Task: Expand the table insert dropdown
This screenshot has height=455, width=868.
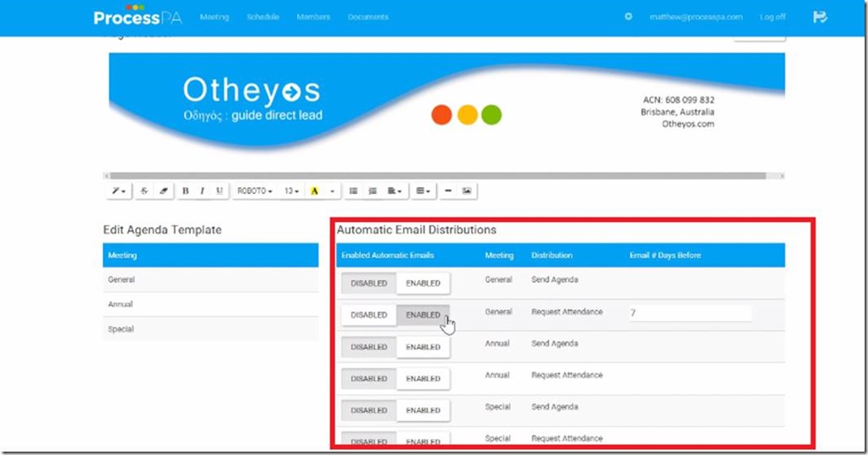Action: (x=423, y=192)
